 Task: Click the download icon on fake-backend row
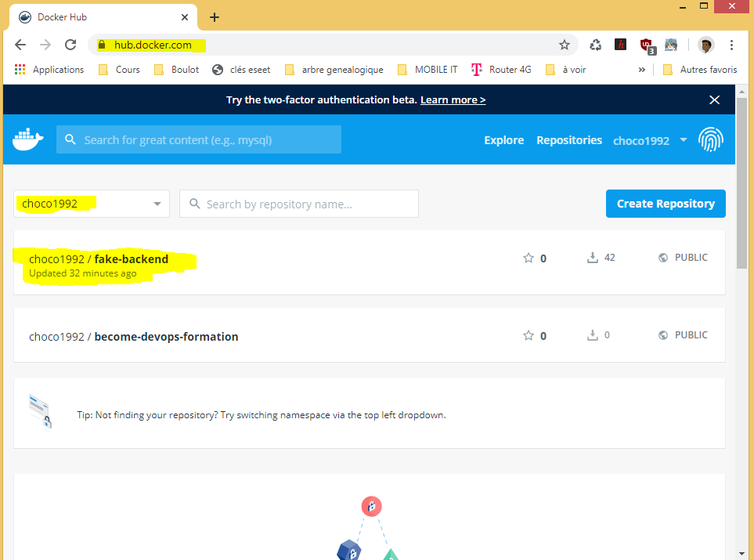(593, 258)
